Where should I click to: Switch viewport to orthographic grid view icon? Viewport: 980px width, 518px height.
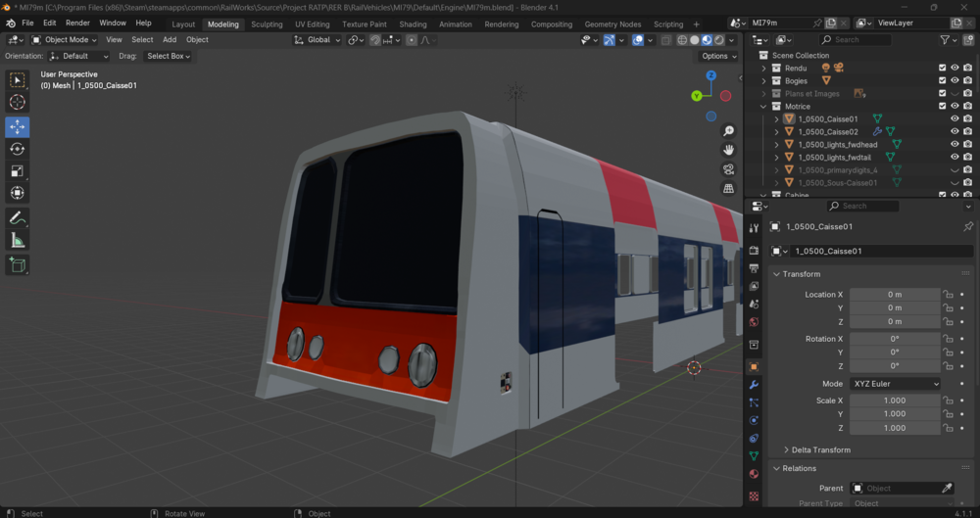[x=729, y=189]
